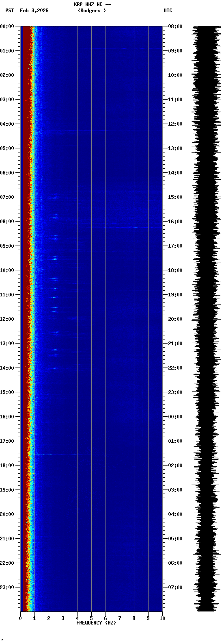Click the 10:00 UTC time tick
Screen dimensions: 224x644
175,75
